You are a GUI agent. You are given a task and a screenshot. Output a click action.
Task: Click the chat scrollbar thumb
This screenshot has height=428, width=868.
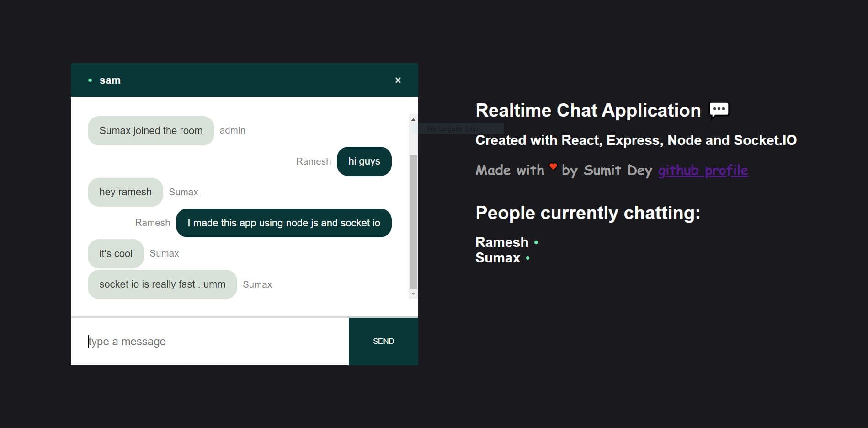[x=413, y=222]
